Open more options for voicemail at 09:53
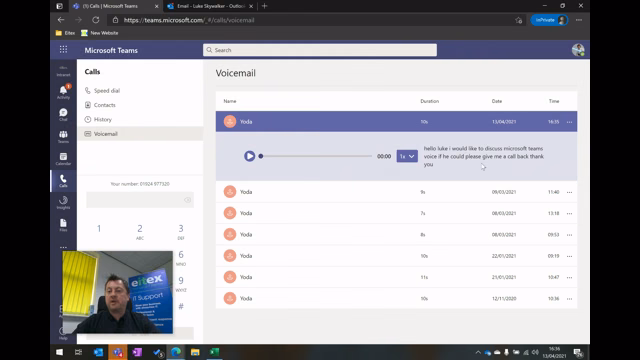The image size is (640, 360). point(569,235)
